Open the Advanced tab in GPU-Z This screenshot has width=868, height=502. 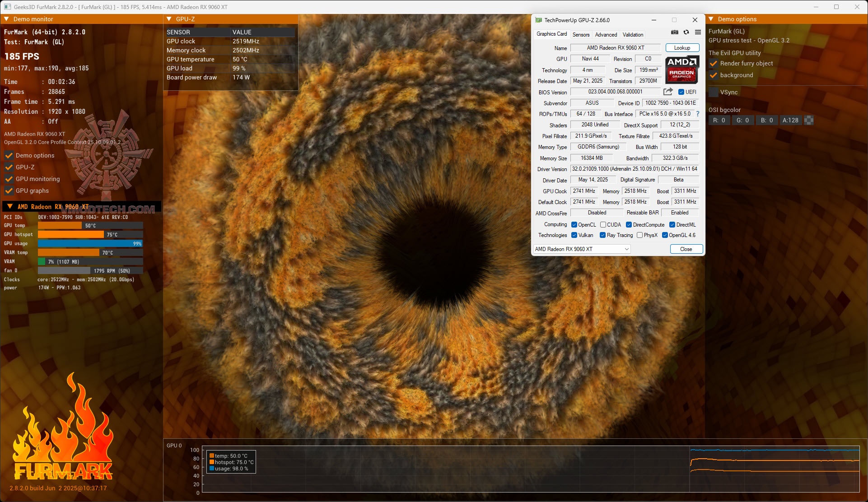point(606,35)
